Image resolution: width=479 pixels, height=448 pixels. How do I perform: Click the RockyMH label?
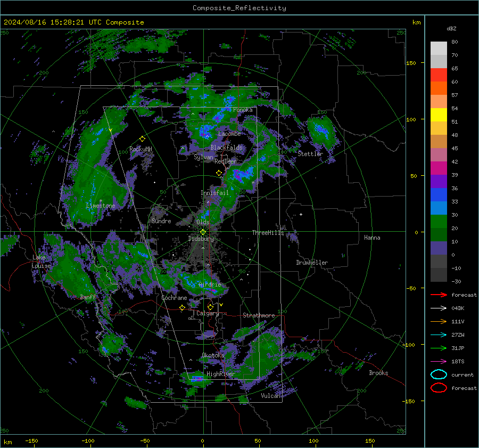click(x=141, y=149)
